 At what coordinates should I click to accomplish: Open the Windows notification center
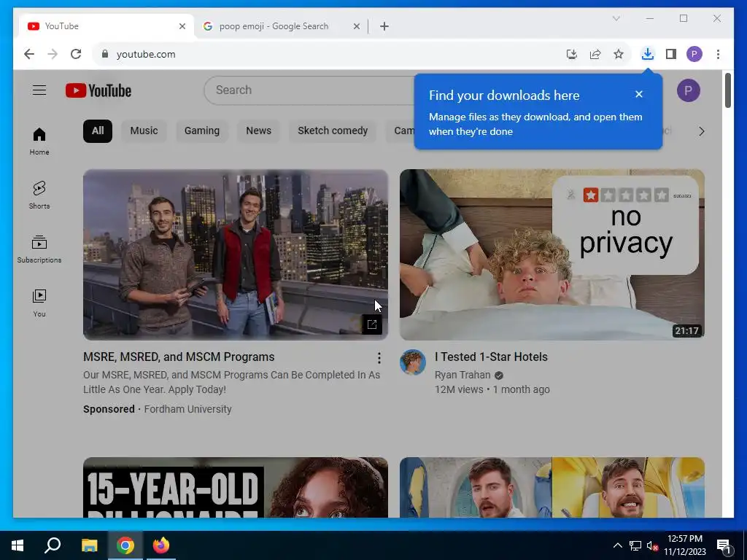click(724, 545)
